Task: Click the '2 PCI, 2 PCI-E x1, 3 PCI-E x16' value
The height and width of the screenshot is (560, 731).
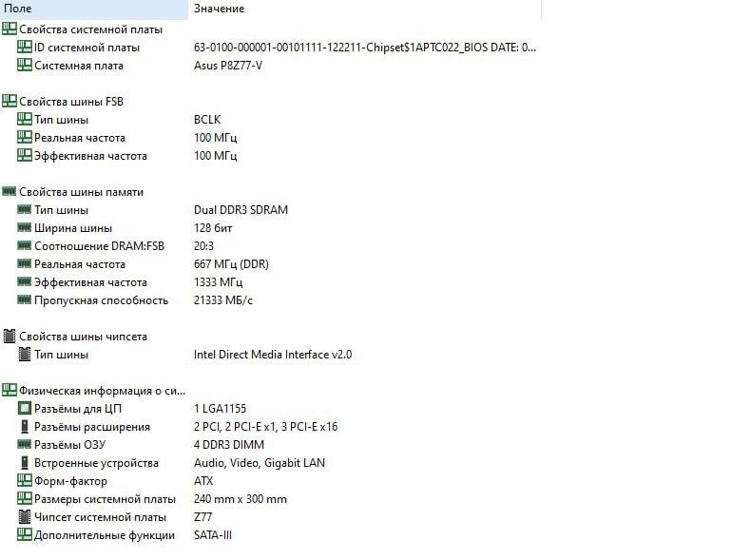Action: 266,427
